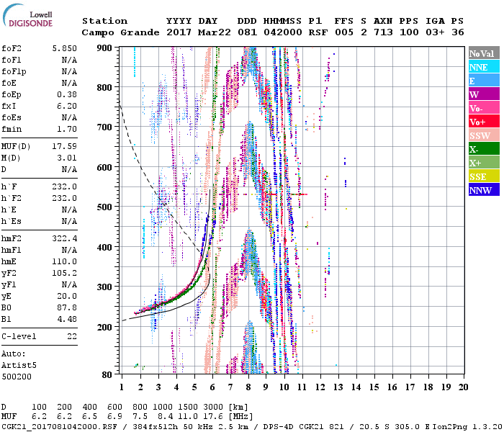504x432 pixels.
Task: Click the fmin value 1.70
Action: [x=67, y=129]
